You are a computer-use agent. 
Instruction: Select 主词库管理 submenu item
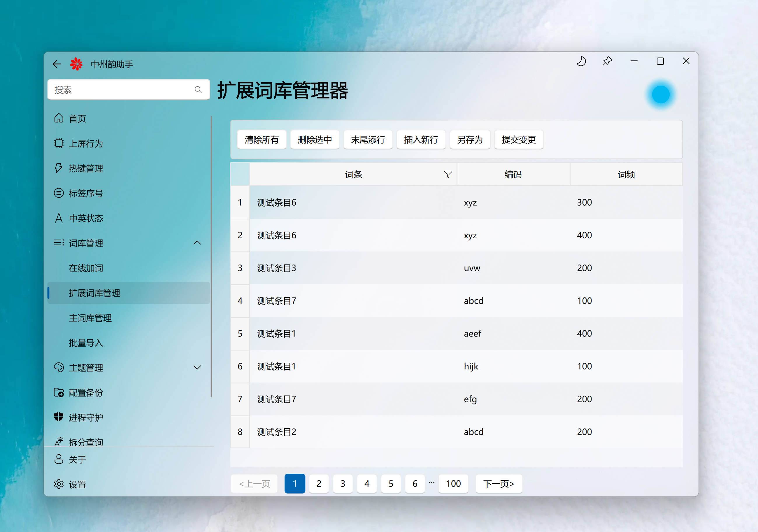click(x=90, y=318)
